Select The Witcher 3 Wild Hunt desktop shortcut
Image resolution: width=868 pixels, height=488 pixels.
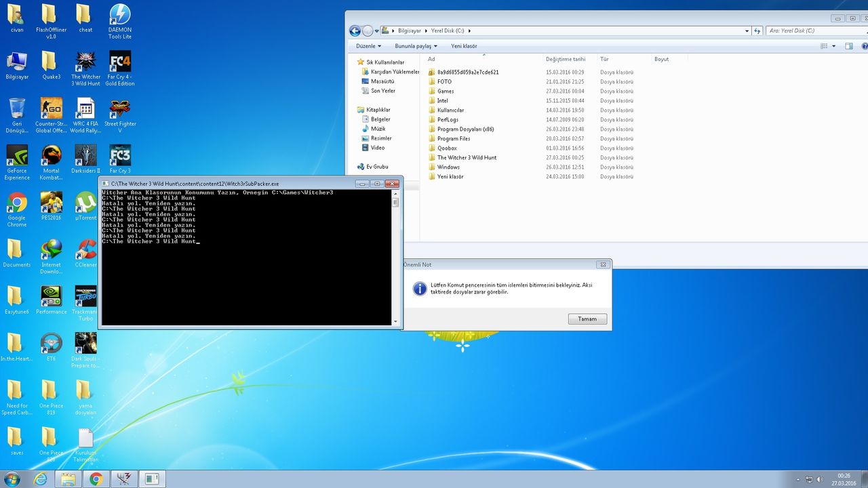(x=85, y=68)
